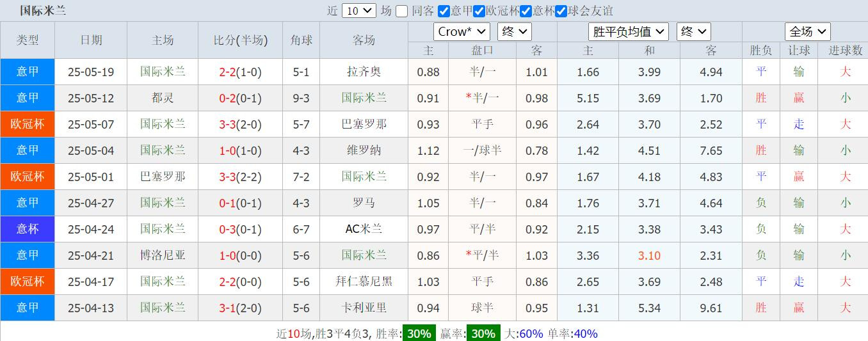Click the 巴塞罗那 away team on 25-05-07

(x=364, y=124)
